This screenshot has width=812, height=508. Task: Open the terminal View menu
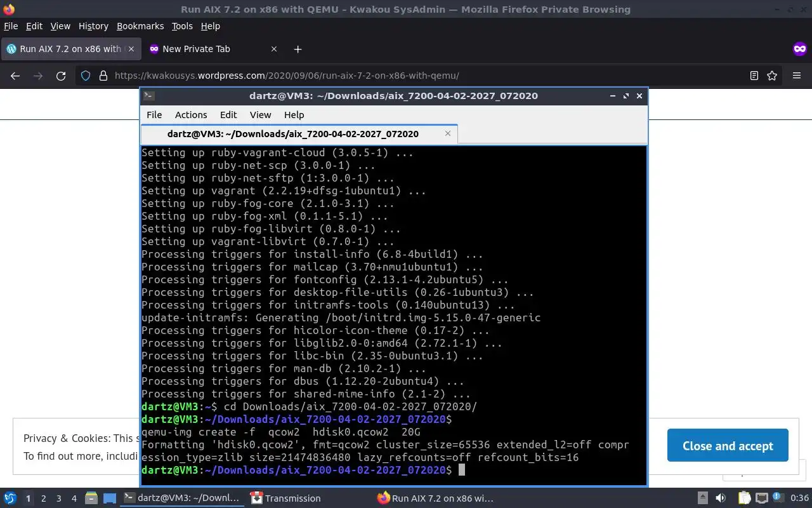click(x=260, y=115)
